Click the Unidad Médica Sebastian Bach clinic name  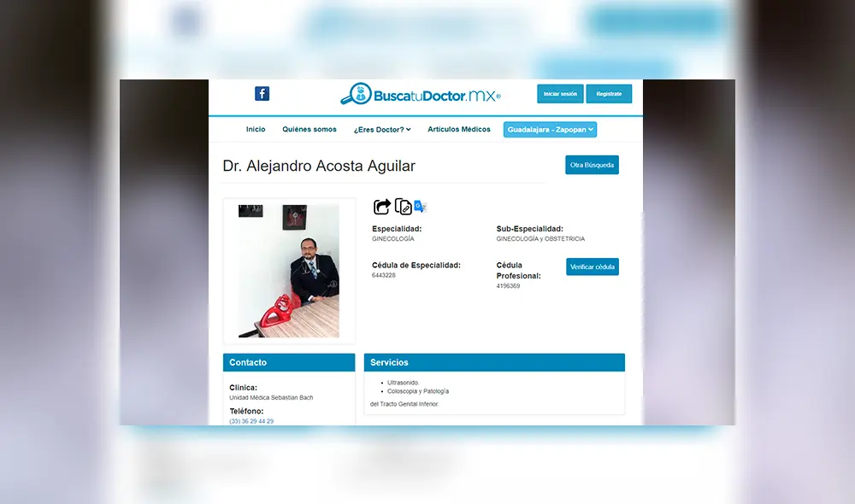click(271, 396)
